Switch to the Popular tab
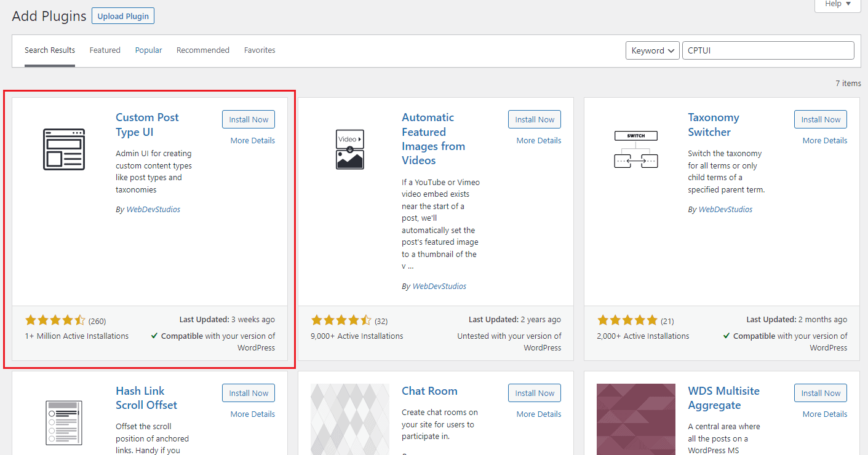Image resolution: width=868 pixels, height=455 pixels. [x=149, y=50]
